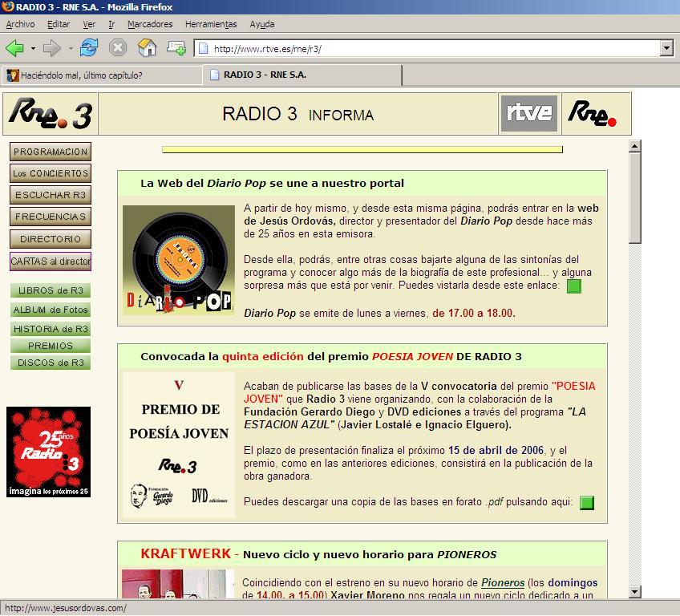Open the Back button history dropdown arrow
This screenshot has height=616, width=680.
point(33,48)
